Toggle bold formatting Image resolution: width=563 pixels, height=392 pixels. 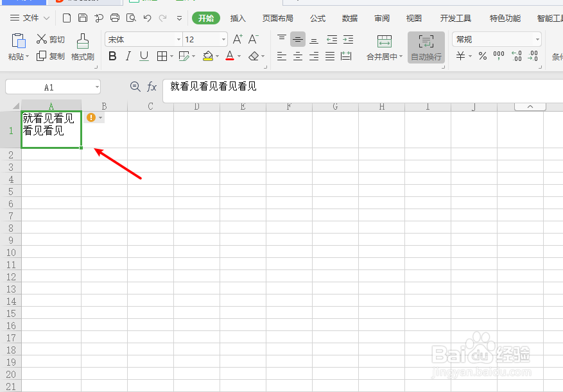pos(112,56)
